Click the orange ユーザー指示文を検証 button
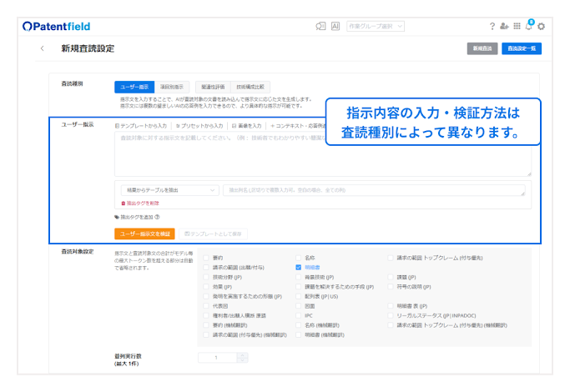This screenshot has width=570, height=392. 144,234
